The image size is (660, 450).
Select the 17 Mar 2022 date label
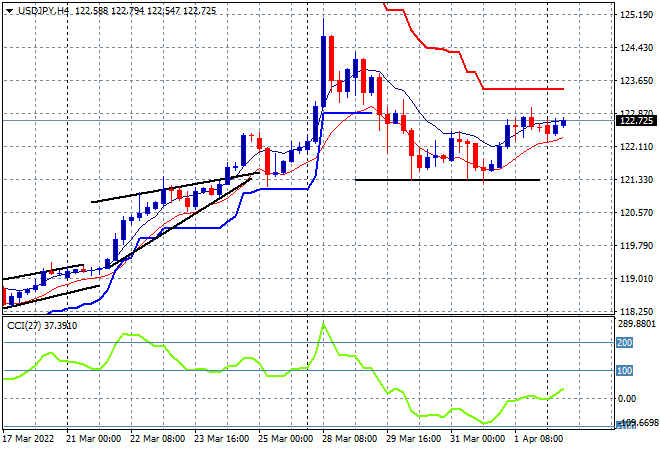[28, 439]
